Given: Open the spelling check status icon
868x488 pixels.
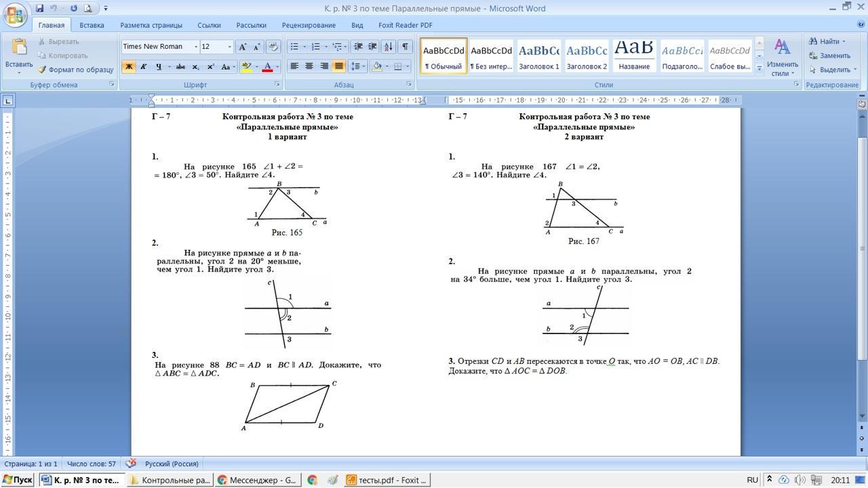Looking at the screenshot, I should pos(131,464).
